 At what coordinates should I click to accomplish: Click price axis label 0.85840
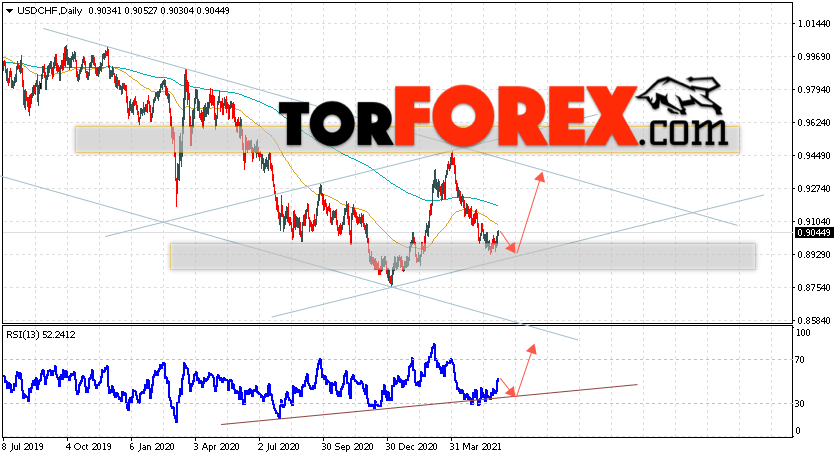[x=814, y=321]
